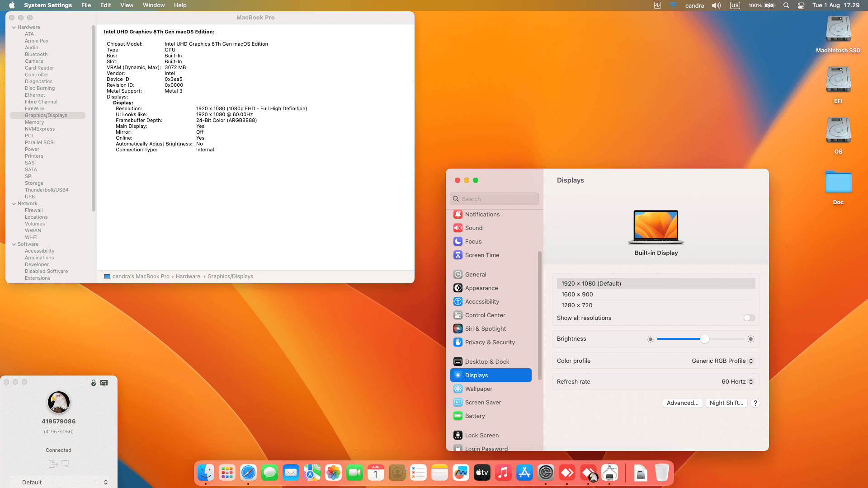
Task: Open EFI volume on desktop
Action: (838, 85)
